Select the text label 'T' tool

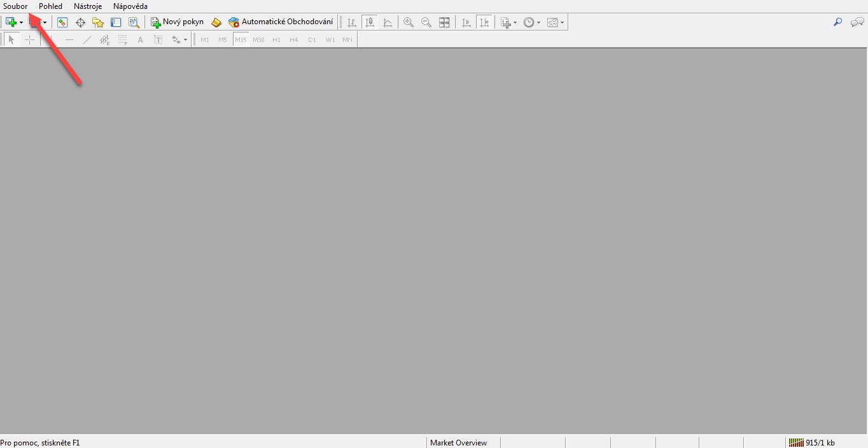pos(158,39)
